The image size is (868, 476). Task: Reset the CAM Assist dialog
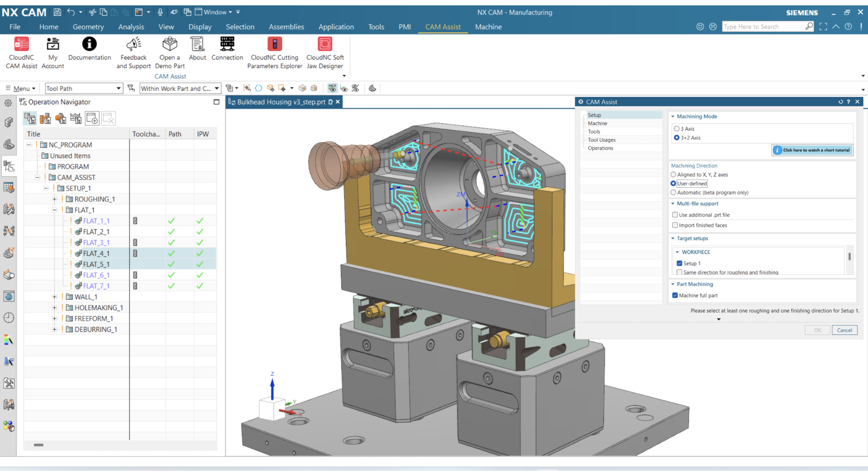840,102
